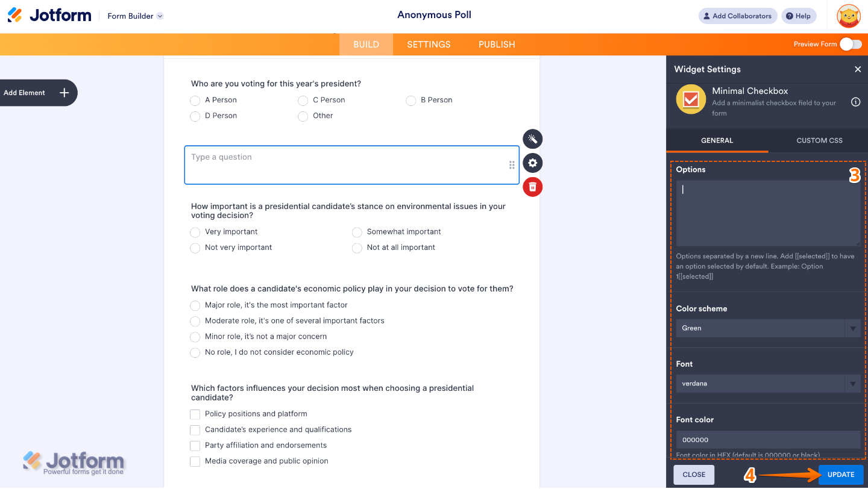Open the Form Builder dropdown

coord(134,16)
